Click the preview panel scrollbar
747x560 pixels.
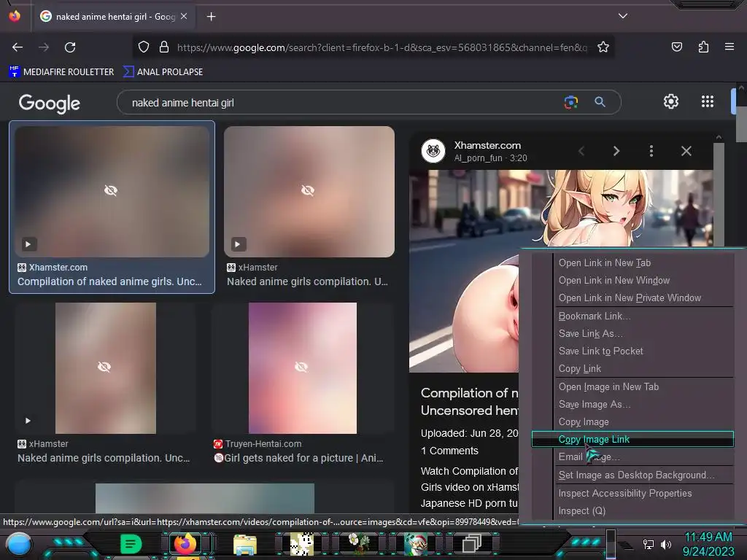(x=719, y=195)
